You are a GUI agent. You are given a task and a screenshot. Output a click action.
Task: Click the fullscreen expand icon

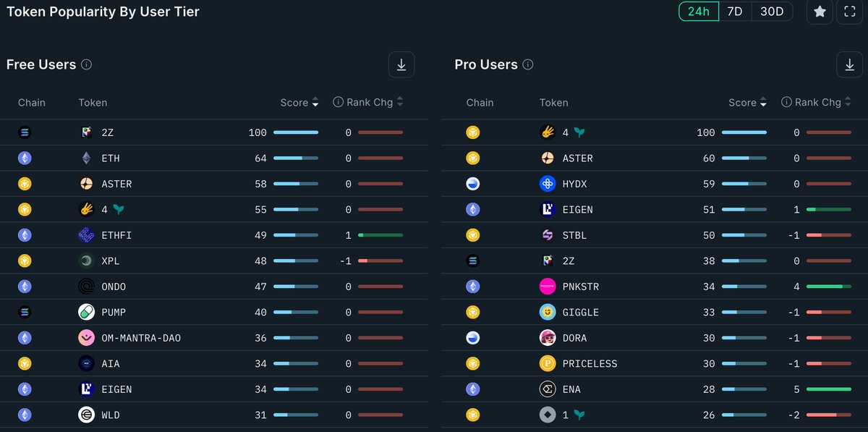850,12
